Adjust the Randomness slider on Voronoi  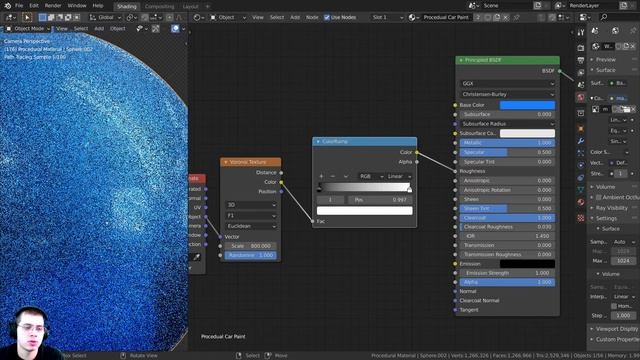tap(251, 255)
